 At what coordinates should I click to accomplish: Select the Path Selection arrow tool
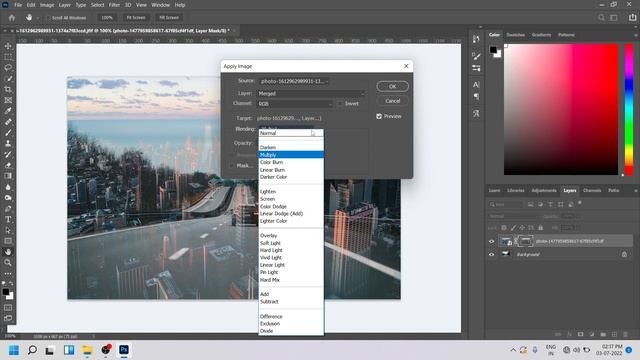(x=8, y=230)
